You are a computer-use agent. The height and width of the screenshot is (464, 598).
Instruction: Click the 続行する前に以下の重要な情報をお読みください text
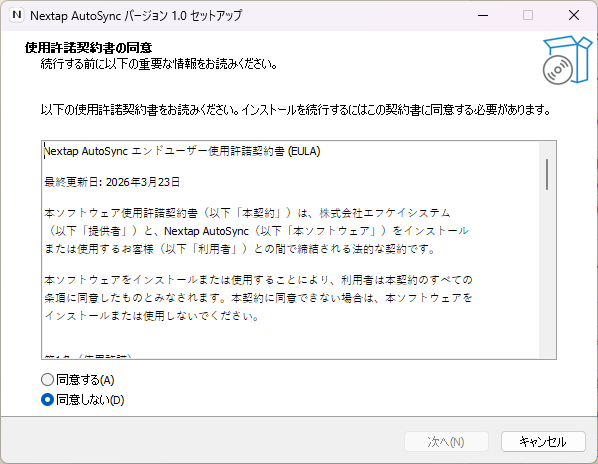tap(159, 64)
